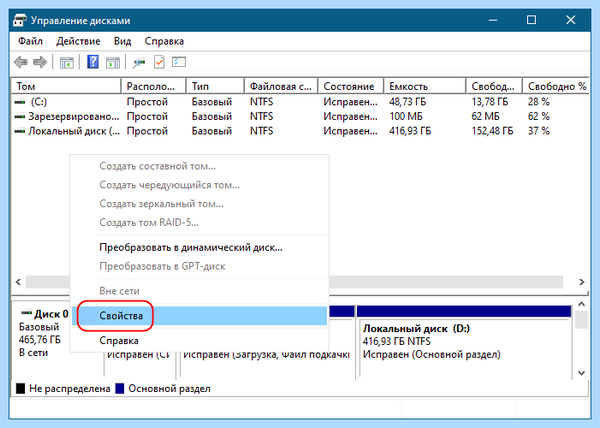Click the 37 % free percent cell
The width and height of the screenshot is (600, 428).
pos(539,131)
